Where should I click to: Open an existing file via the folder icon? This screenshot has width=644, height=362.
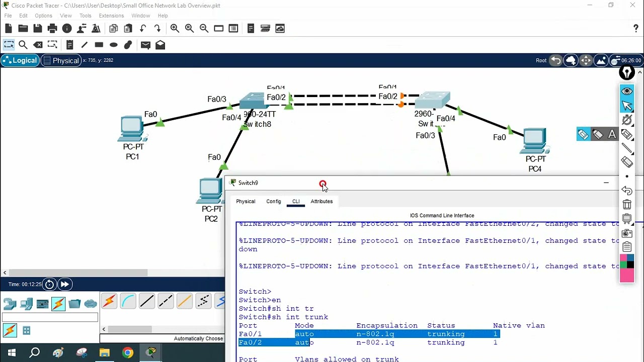pos(23,29)
